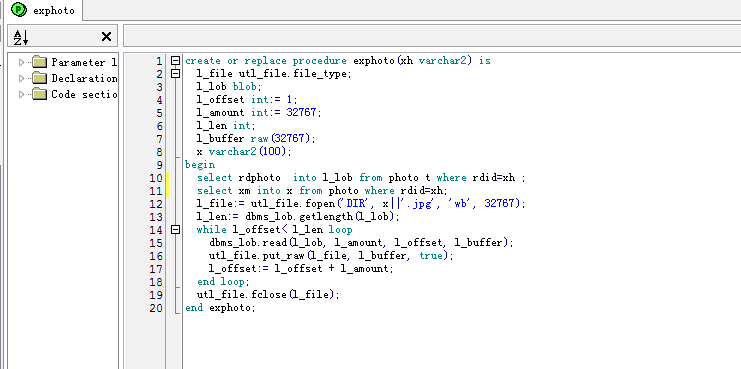
Task: Click 'rdphoto' in select on line 10
Action: coord(259,178)
